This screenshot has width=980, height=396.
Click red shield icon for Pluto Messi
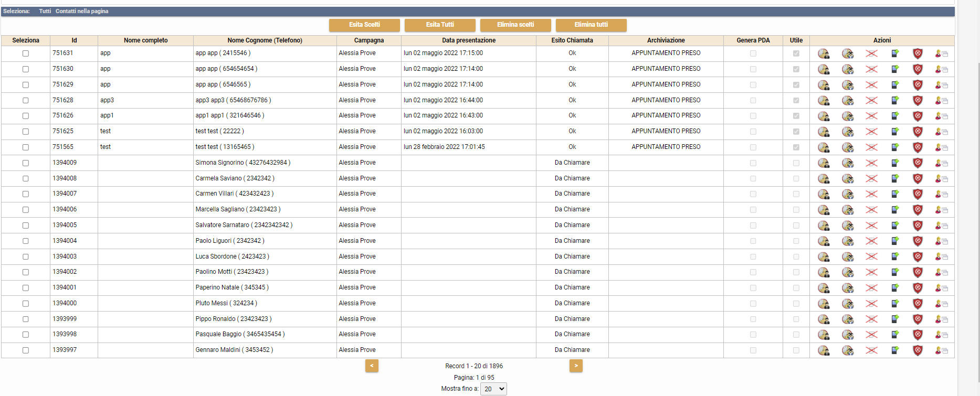click(x=918, y=304)
